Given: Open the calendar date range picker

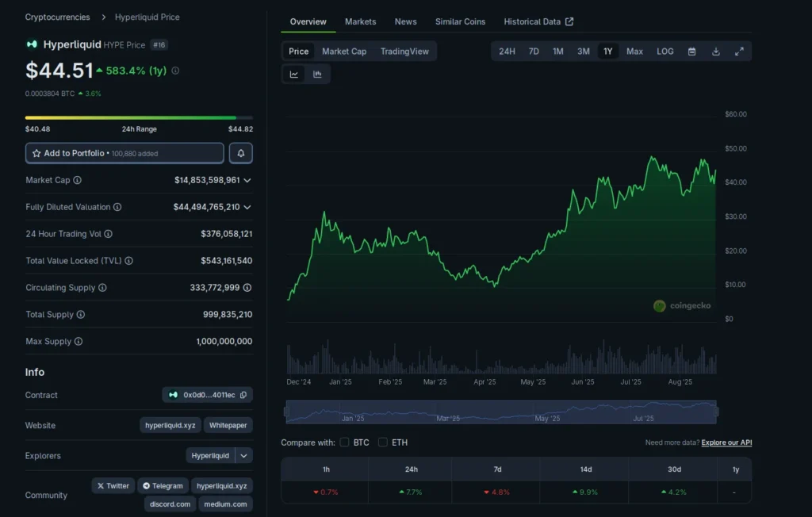Looking at the screenshot, I should [x=691, y=52].
